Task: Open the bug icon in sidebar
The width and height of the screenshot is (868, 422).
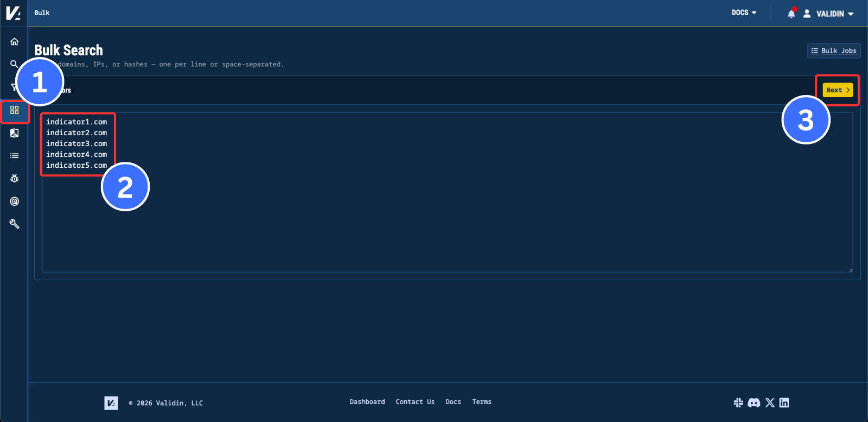Action: (15, 178)
